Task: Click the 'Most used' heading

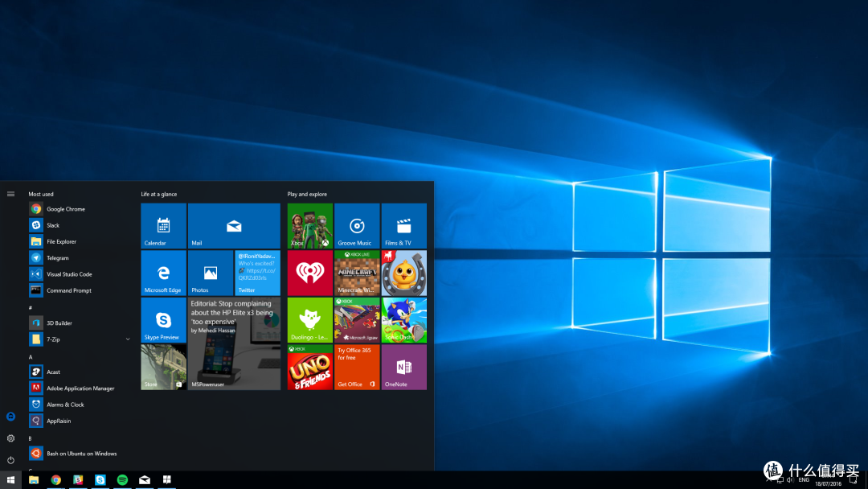Action: 41,194
